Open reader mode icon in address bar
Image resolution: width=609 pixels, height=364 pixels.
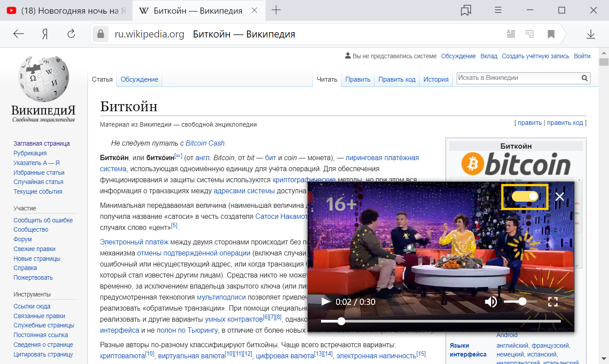pyautogui.click(x=511, y=34)
